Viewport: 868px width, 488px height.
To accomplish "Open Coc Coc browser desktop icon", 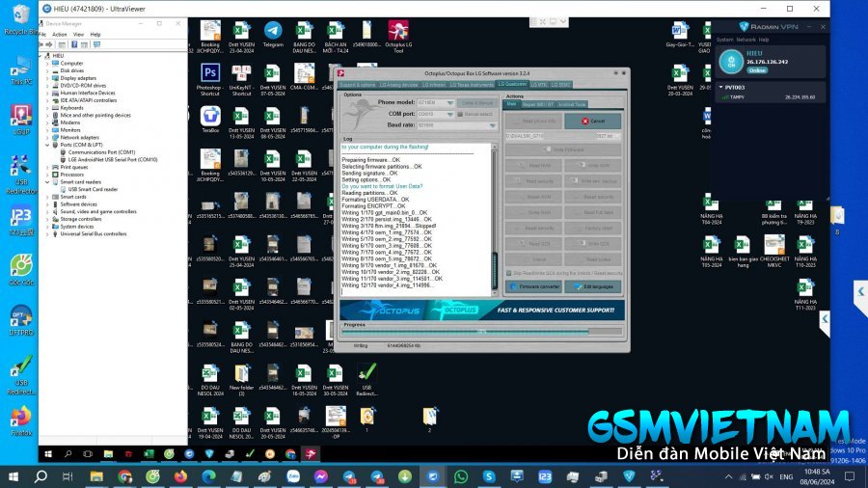I will (x=21, y=270).
